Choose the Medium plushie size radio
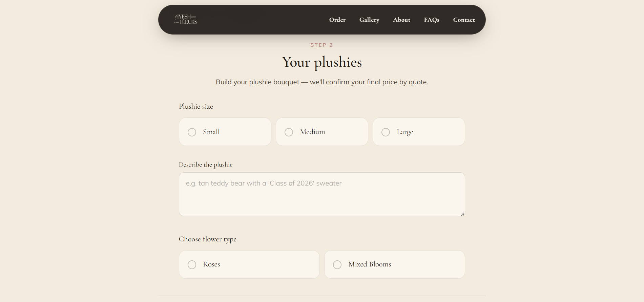This screenshot has width=644, height=302. (x=289, y=132)
